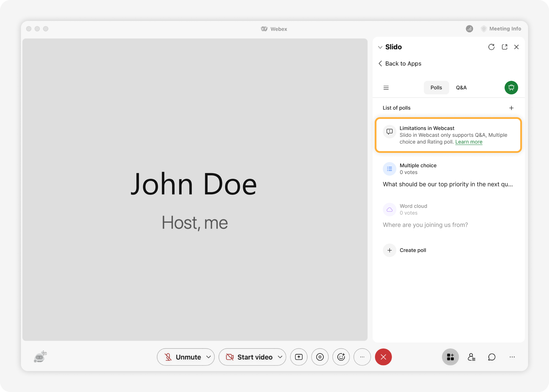Open the Learn more link

469,142
